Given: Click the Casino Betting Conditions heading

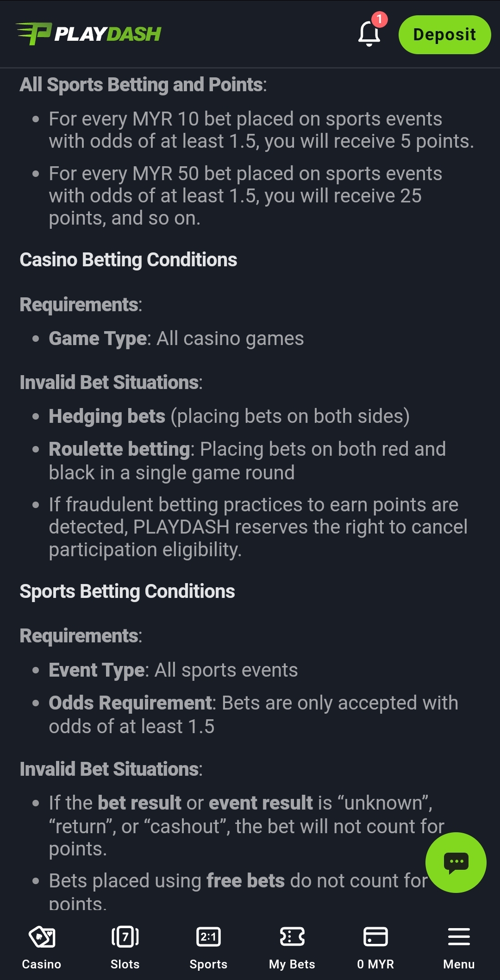Looking at the screenshot, I should click(128, 260).
